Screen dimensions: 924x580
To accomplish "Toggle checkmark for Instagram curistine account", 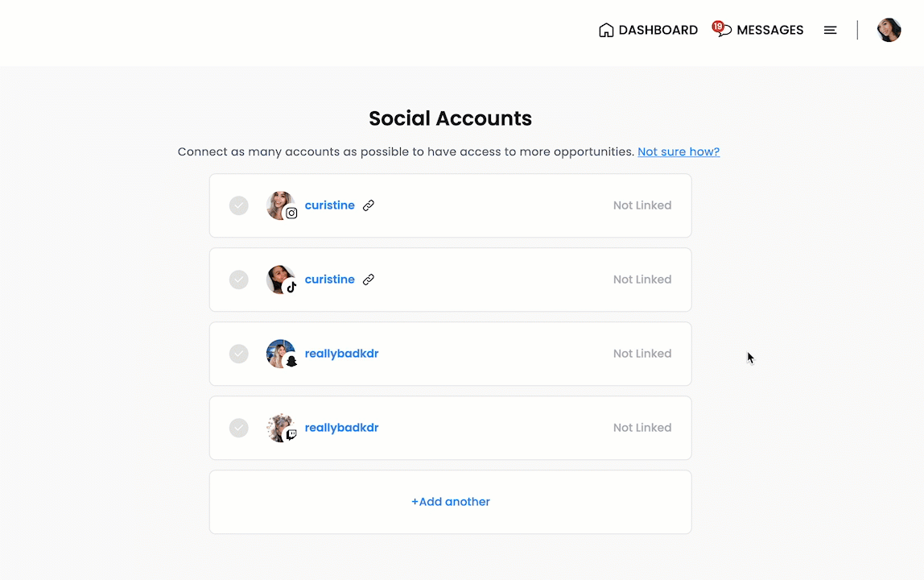I will [x=239, y=205].
